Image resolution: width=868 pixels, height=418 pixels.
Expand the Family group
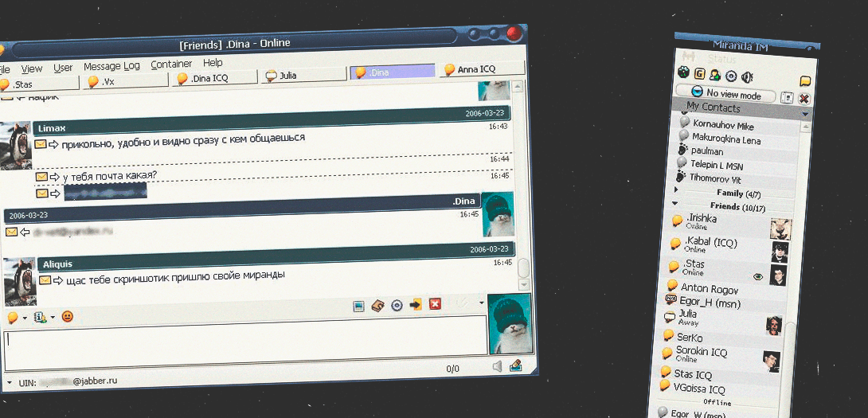[676, 190]
